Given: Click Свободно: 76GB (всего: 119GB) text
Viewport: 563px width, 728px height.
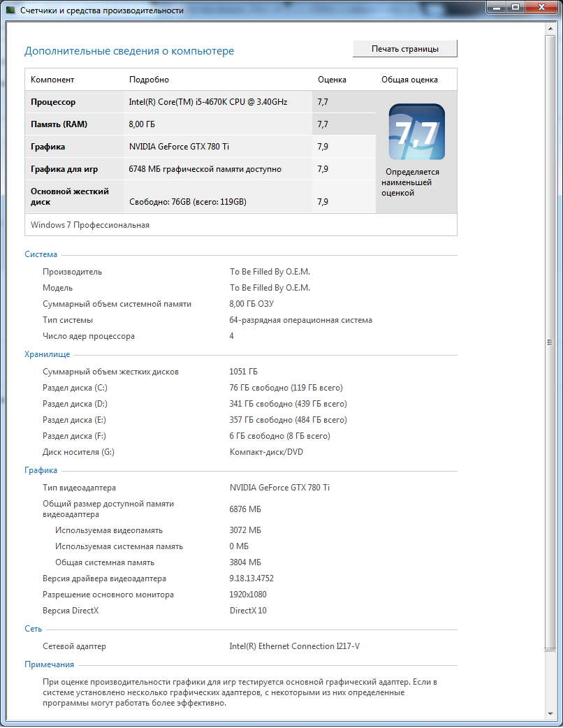Looking at the screenshot, I should coord(187,202).
